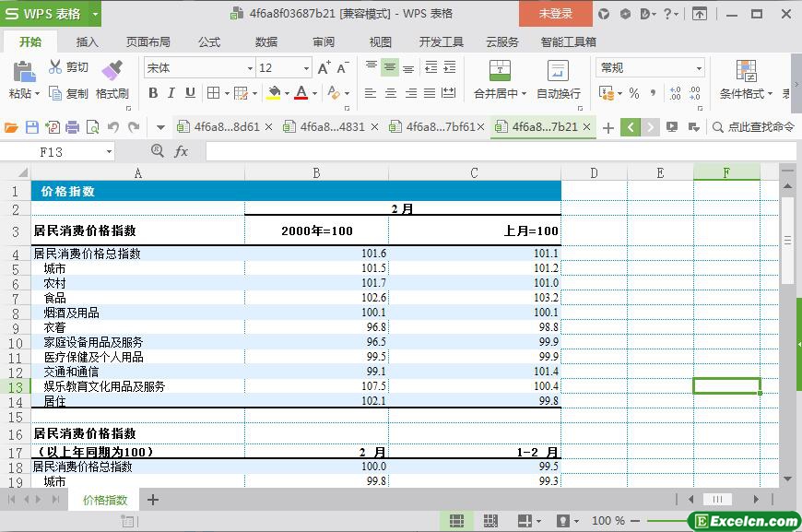Click the Wrap Text (自动换行) icon
This screenshot has height=532, width=802.
(558, 71)
